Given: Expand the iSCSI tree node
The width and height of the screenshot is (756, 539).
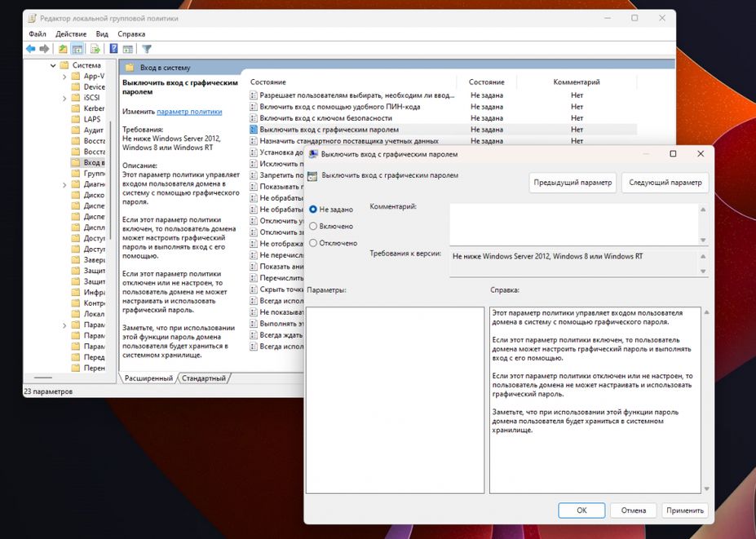Looking at the screenshot, I should [64, 98].
